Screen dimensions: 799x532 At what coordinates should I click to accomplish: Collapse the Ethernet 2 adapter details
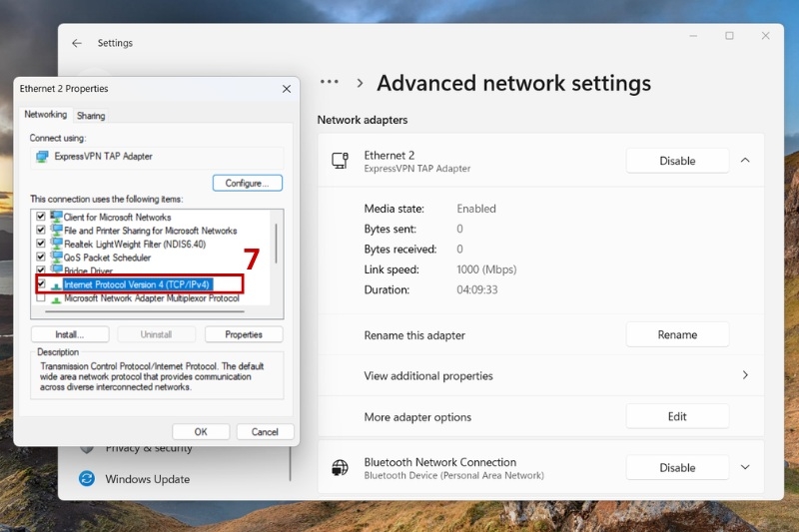[745, 161]
